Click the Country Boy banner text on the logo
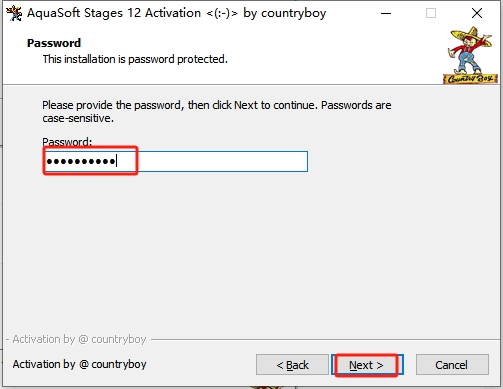The width and height of the screenshot is (503, 389). point(470,79)
